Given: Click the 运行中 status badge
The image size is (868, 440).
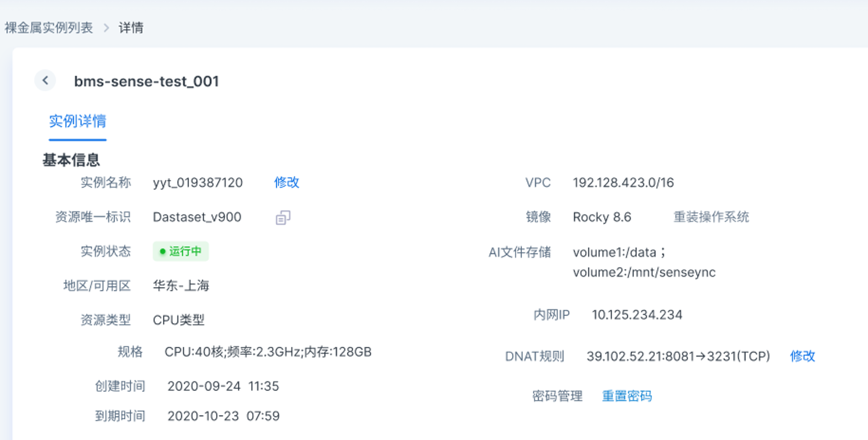Looking at the screenshot, I should coord(180,251).
